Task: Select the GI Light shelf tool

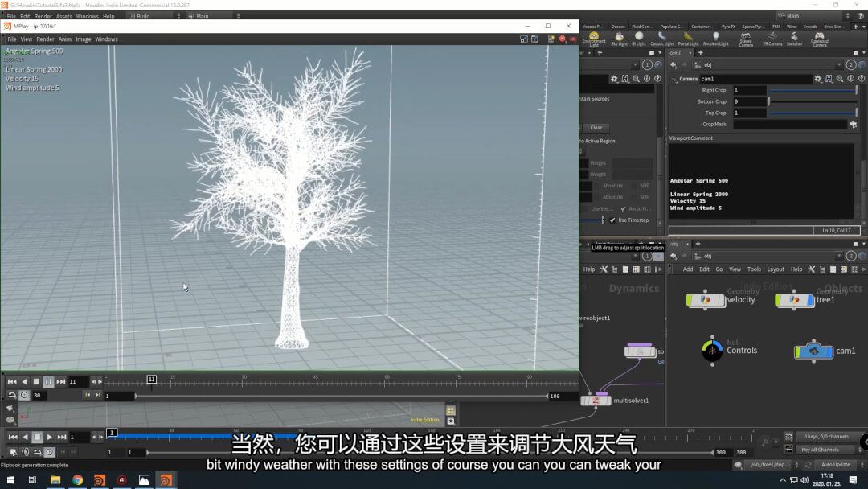Action: click(x=639, y=39)
